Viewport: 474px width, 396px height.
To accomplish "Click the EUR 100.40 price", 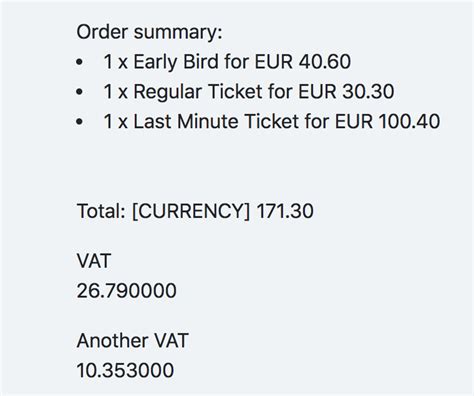I will [x=387, y=121].
